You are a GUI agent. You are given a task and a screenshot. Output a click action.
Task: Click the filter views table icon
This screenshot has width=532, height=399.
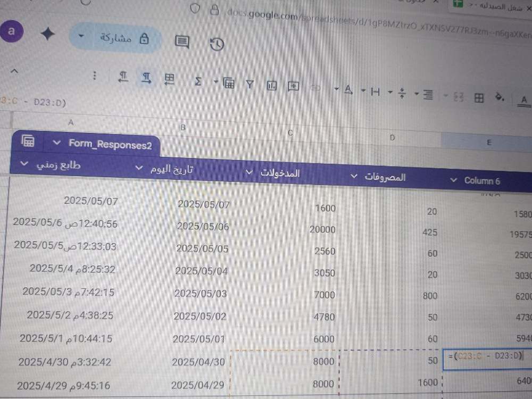[x=228, y=83]
